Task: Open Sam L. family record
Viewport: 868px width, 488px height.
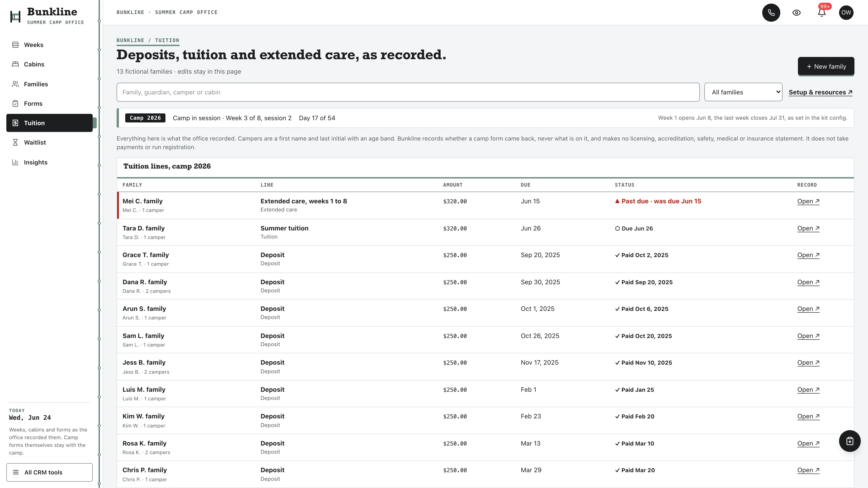Action: 808,336
